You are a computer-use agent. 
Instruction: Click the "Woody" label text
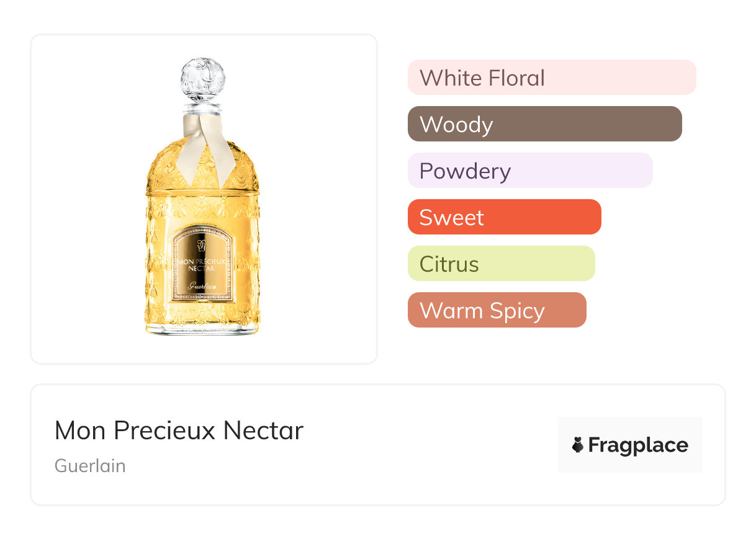tap(456, 124)
